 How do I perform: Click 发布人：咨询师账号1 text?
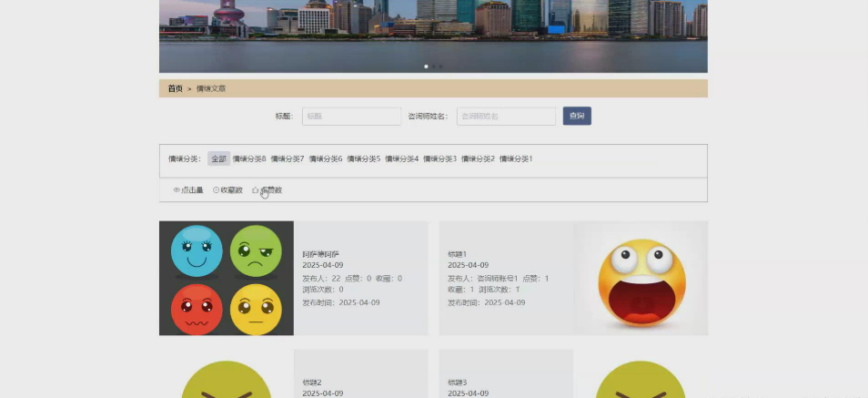click(483, 279)
